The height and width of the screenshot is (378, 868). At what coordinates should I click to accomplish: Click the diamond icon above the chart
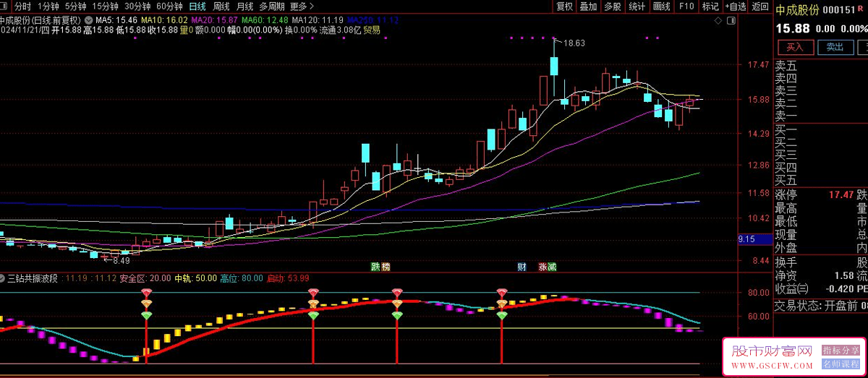(x=719, y=22)
